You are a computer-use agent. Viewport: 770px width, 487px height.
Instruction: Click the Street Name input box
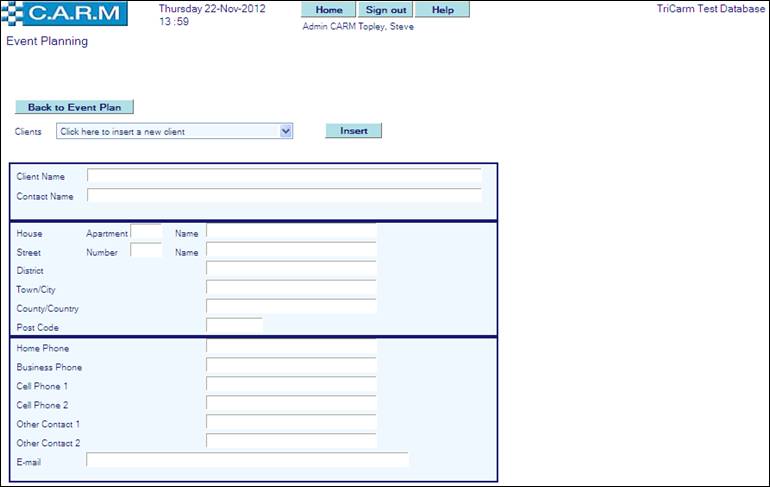(x=291, y=252)
